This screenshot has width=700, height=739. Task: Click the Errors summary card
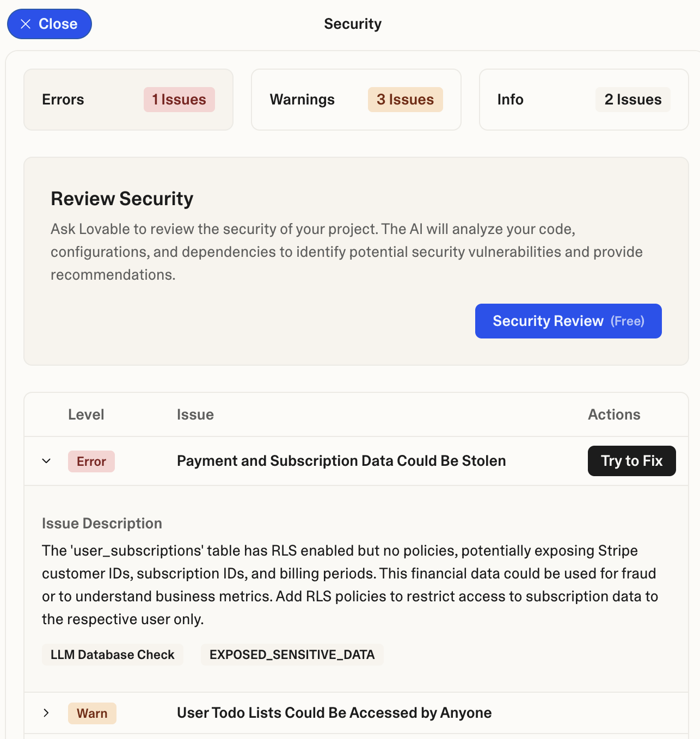coord(128,100)
